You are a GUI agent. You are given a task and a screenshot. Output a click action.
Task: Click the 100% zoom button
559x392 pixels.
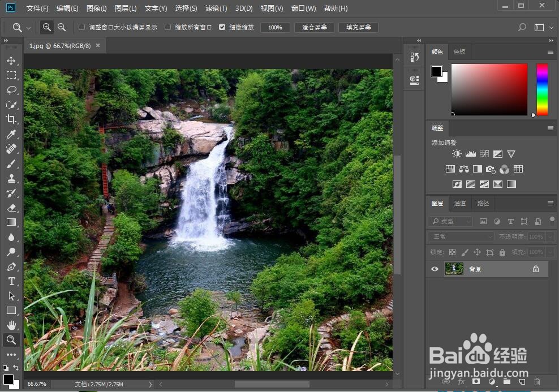[x=275, y=28]
